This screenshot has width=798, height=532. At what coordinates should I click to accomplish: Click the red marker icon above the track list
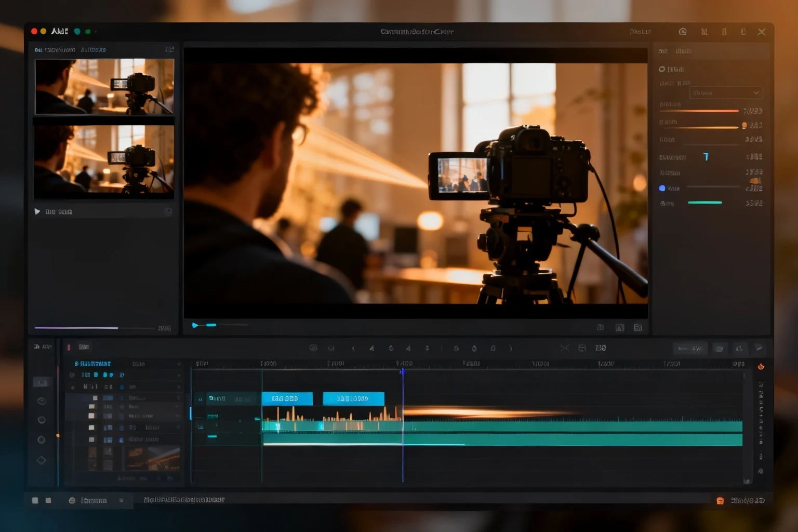69,347
